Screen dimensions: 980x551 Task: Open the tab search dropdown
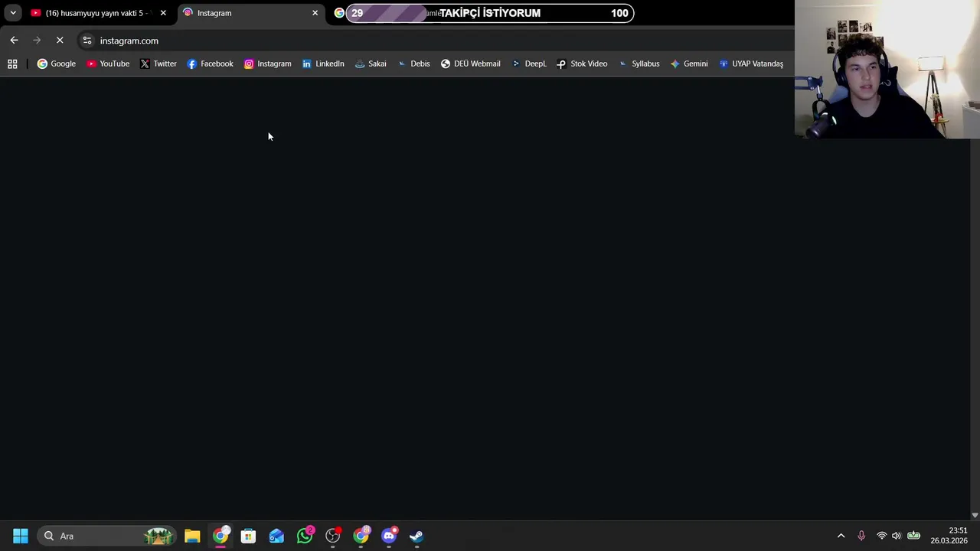[13, 13]
